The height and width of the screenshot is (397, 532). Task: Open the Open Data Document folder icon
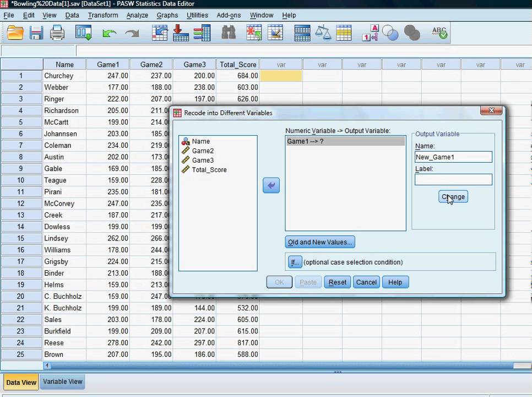click(15, 33)
